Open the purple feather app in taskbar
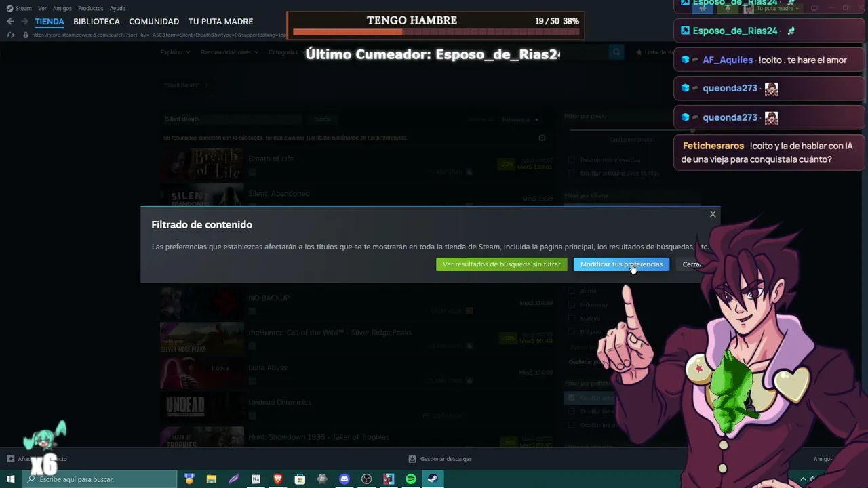 [234, 479]
